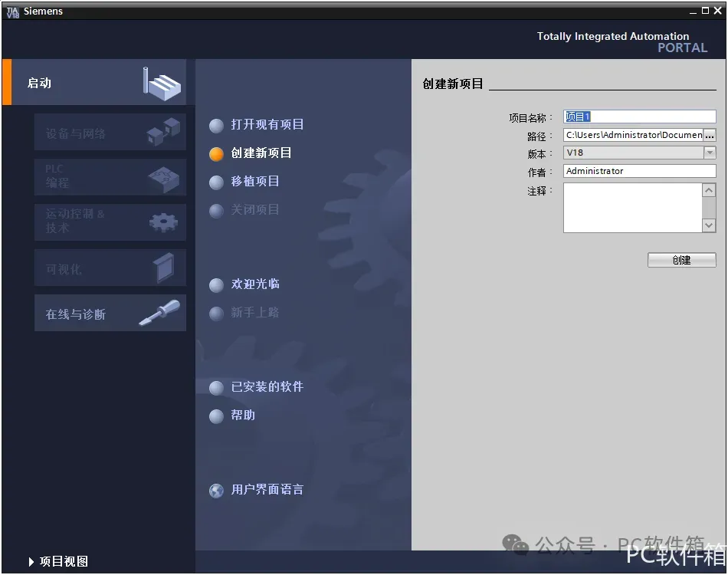Switch to 项目视图
The image size is (728, 575).
(x=64, y=561)
